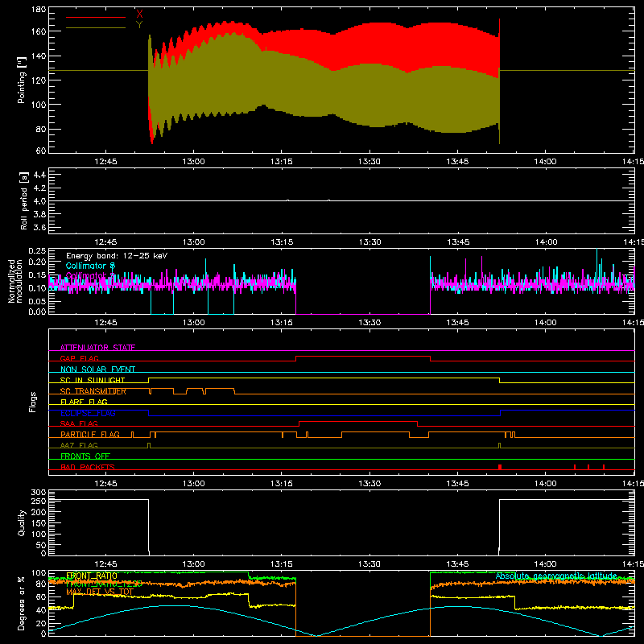Click the 250 tick on Quality axis
Image resolution: width=644 pixels, height=644 pixels.
39,502
